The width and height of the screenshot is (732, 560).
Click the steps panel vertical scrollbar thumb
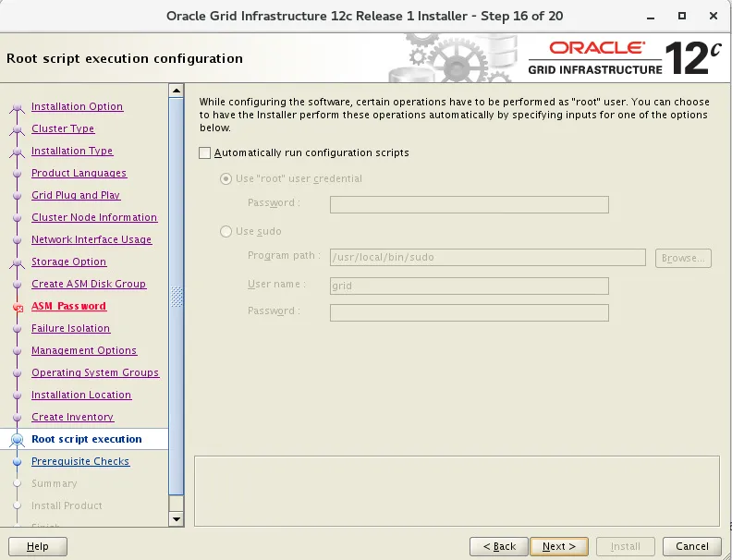(177, 296)
